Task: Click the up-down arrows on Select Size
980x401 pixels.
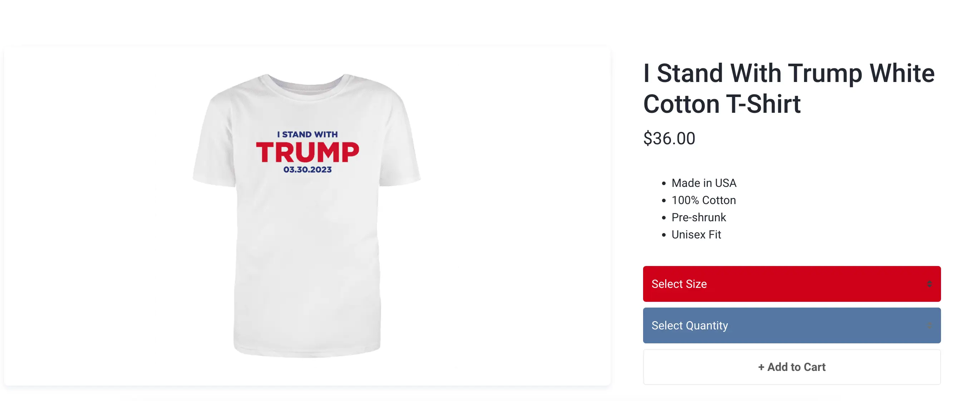Action: coord(930,284)
